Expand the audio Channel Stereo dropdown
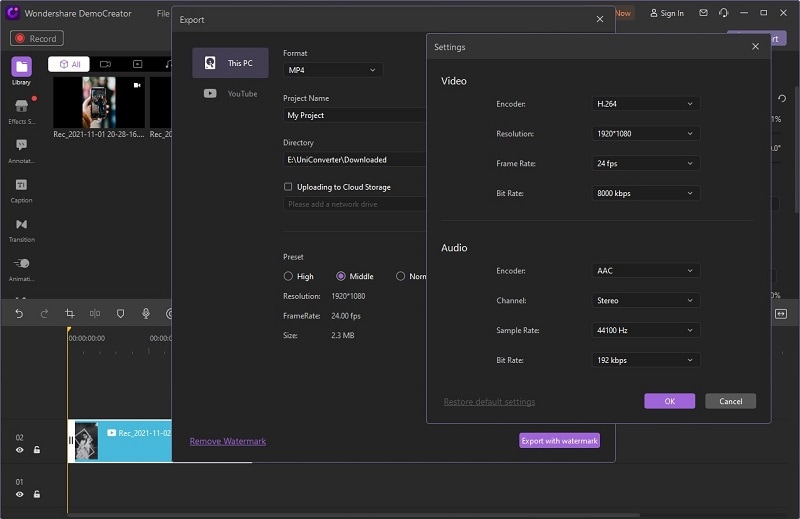Image resolution: width=800 pixels, height=519 pixels. tap(644, 300)
